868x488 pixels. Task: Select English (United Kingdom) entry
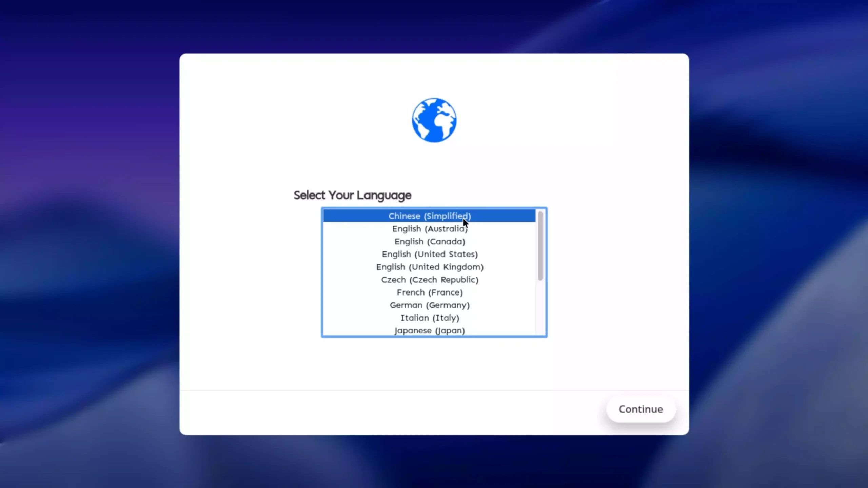(x=429, y=267)
